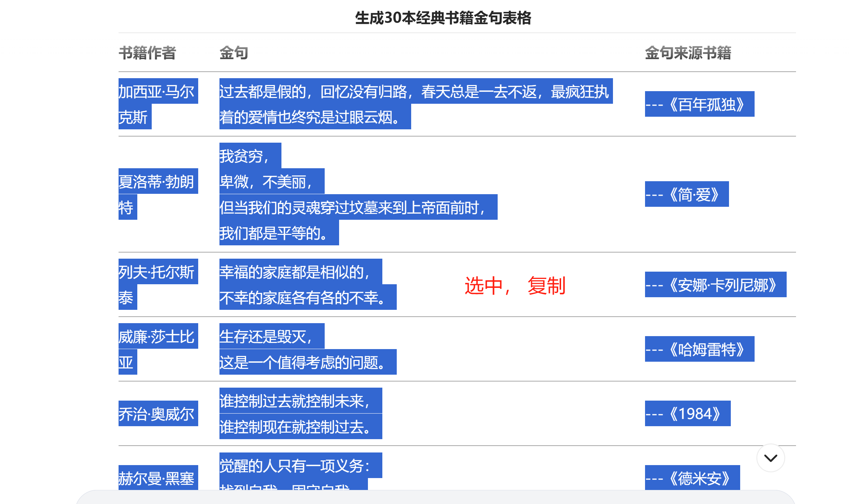Click quote line 卑微，不美丽，
This screenshot has height=504, width=849.
(272, 181)
